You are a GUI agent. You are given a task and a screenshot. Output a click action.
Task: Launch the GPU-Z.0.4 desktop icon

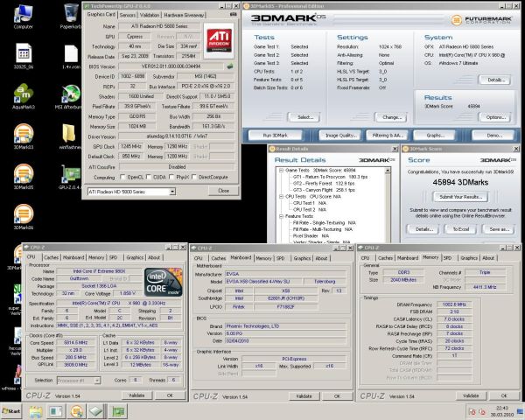click(x=70, y=177)
